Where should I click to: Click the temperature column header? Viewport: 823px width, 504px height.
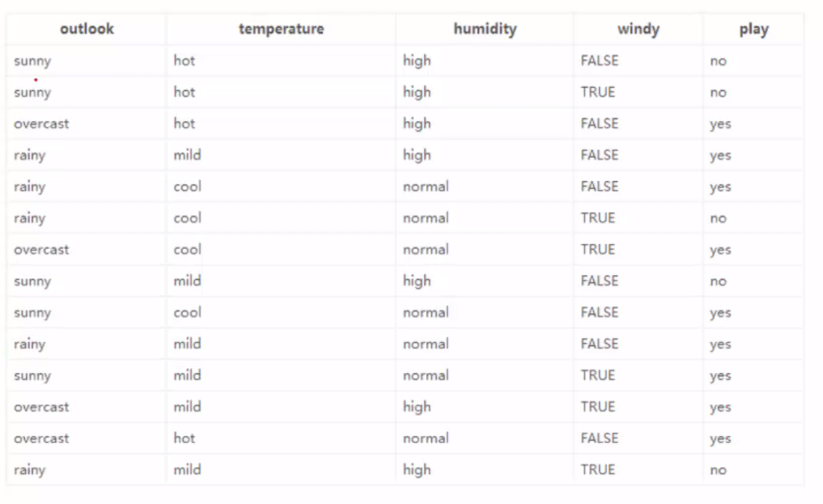coord(281,29)
